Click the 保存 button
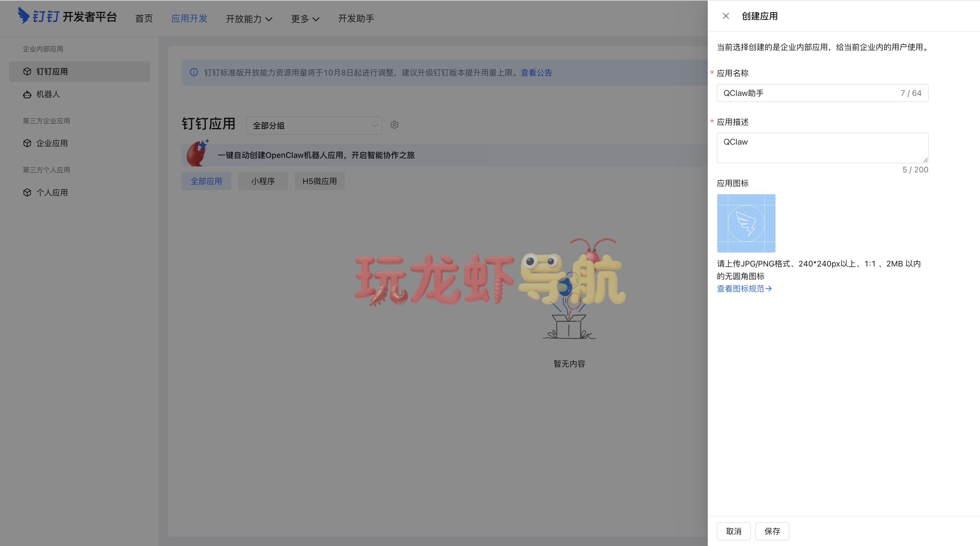The width and height of the screenshot is (980, 546). (772, 531)
